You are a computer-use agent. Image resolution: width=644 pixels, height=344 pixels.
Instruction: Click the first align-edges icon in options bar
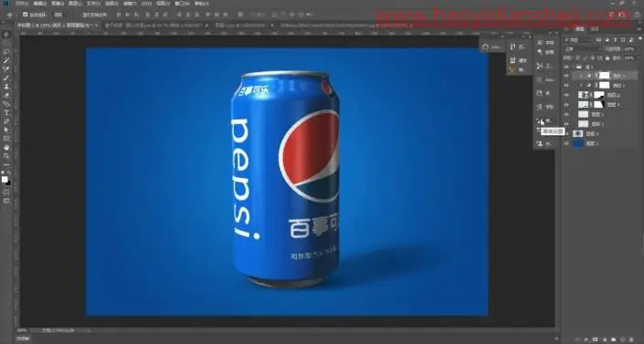(119, 15)
